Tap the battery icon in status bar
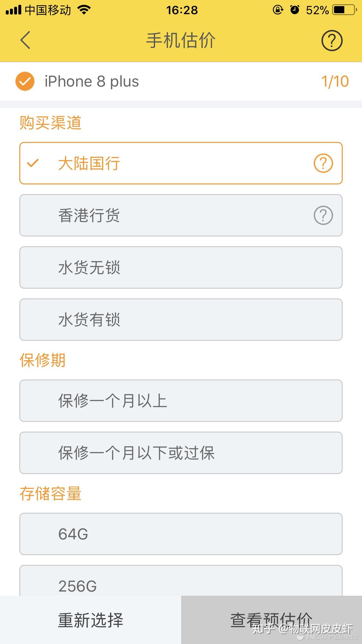Viewport: 362px width, 644px height. click(344, 10)
